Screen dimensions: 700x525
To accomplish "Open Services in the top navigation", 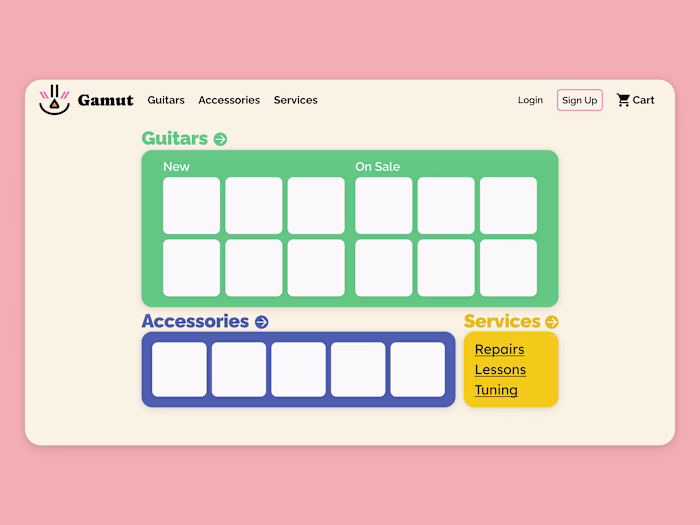I will [296, 100].
